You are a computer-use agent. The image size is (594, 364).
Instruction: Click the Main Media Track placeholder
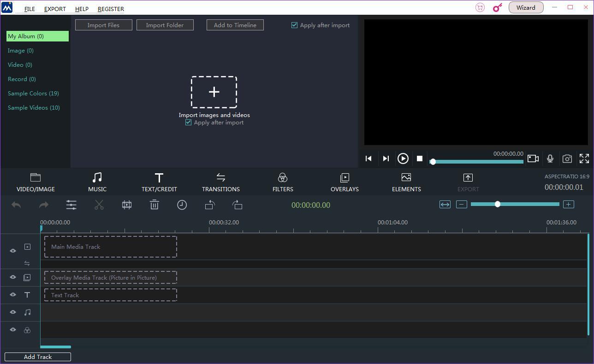111,247
